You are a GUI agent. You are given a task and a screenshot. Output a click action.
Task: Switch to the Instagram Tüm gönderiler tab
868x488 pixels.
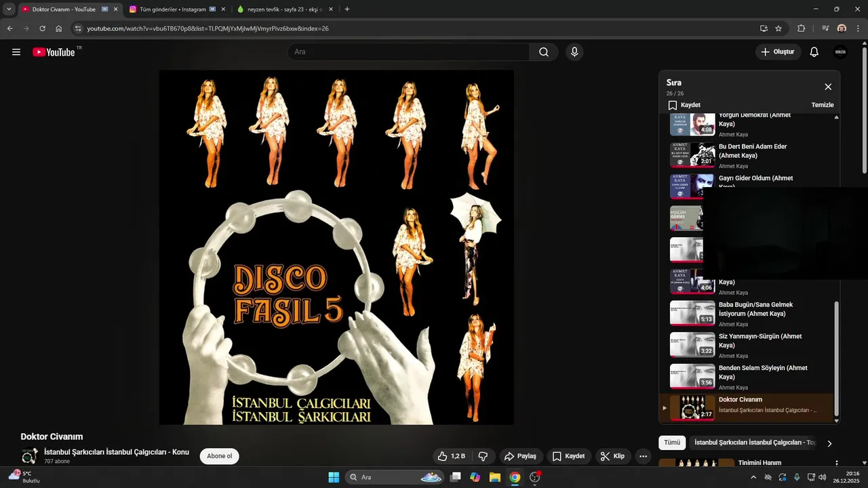coord(176,9)
